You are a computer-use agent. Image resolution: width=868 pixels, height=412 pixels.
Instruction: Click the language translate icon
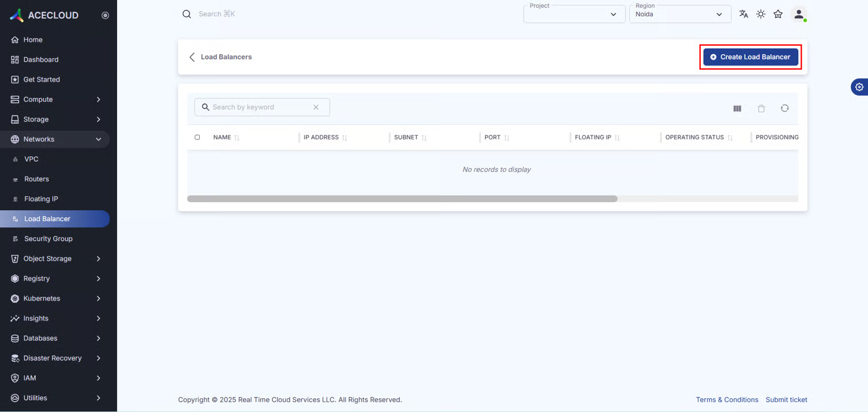tap(744, 14)
